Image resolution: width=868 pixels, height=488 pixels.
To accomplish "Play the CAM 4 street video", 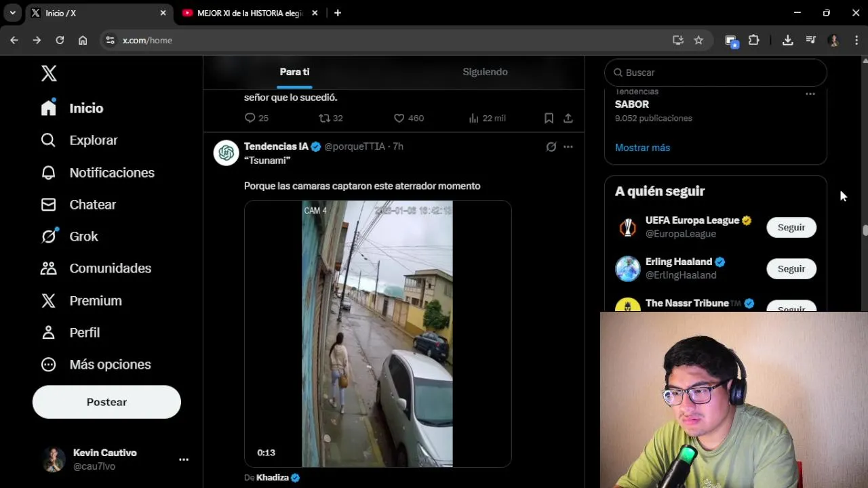I will (x=378, y=333).
